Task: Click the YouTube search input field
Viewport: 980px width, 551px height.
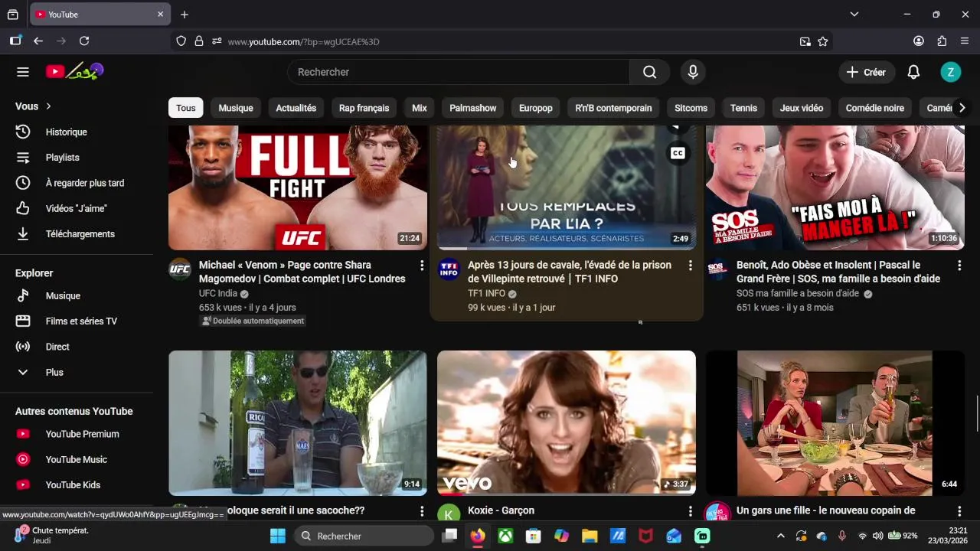Action: pyautogui.click(x=459, y=72)
